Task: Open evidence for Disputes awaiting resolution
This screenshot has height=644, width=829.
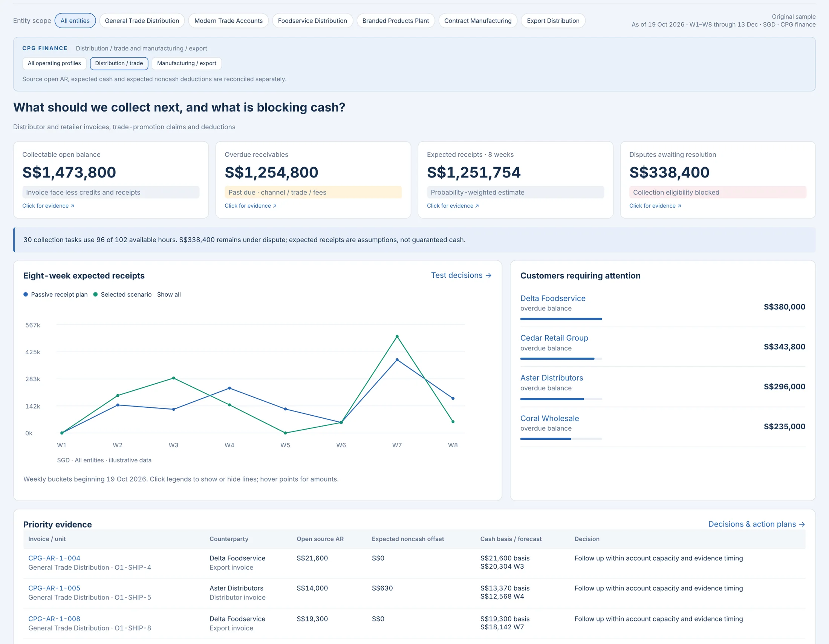Action: pos(655,206)
